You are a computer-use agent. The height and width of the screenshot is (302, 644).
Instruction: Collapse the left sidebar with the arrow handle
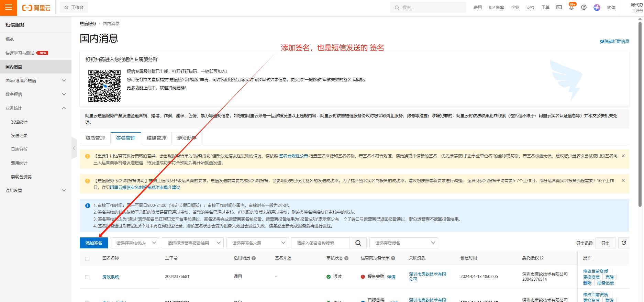pyautogui.click(x=74, y=148)
